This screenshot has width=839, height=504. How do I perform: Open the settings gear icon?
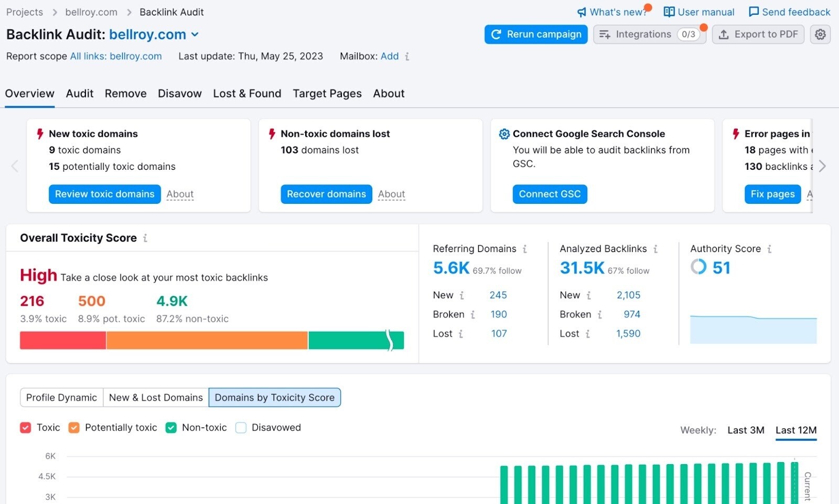pos(820,35)
